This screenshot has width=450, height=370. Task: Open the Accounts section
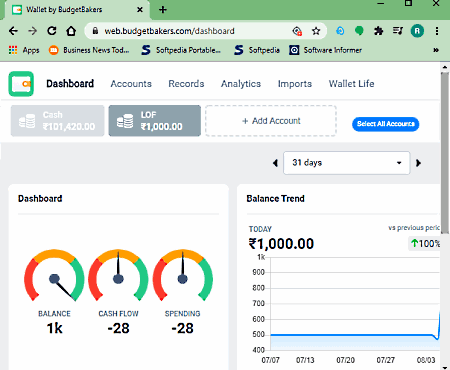(131, 84)
